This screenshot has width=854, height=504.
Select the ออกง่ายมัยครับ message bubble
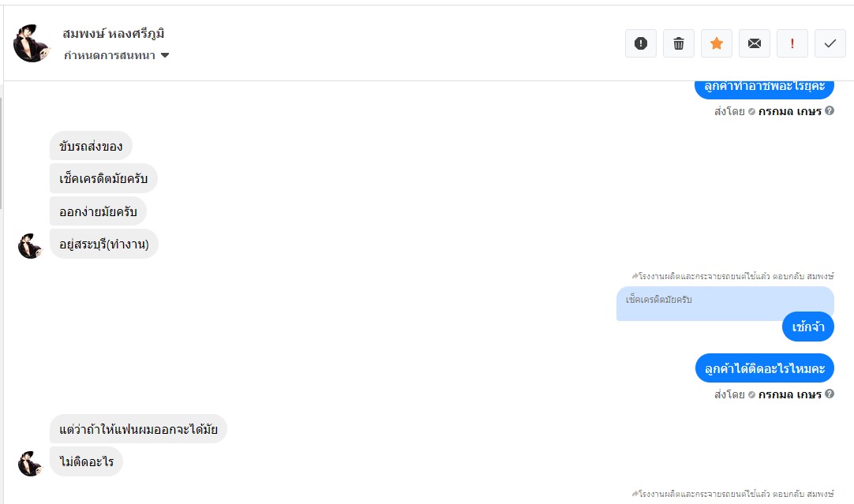[x=98, y=211]
